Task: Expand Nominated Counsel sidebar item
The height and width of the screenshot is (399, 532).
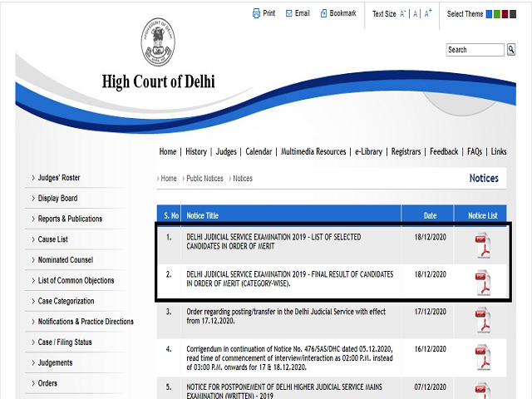Action: (x=66, y=260)
